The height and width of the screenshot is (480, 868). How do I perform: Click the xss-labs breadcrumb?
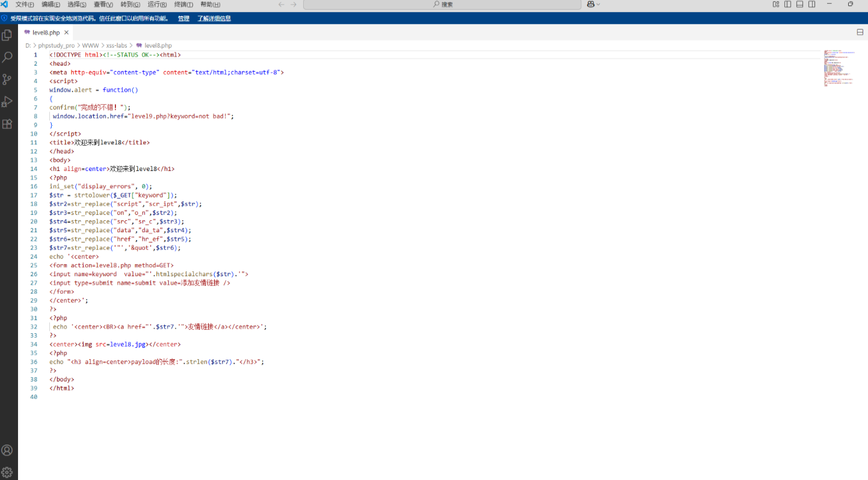pyautogui.click(x=117, y=45)
